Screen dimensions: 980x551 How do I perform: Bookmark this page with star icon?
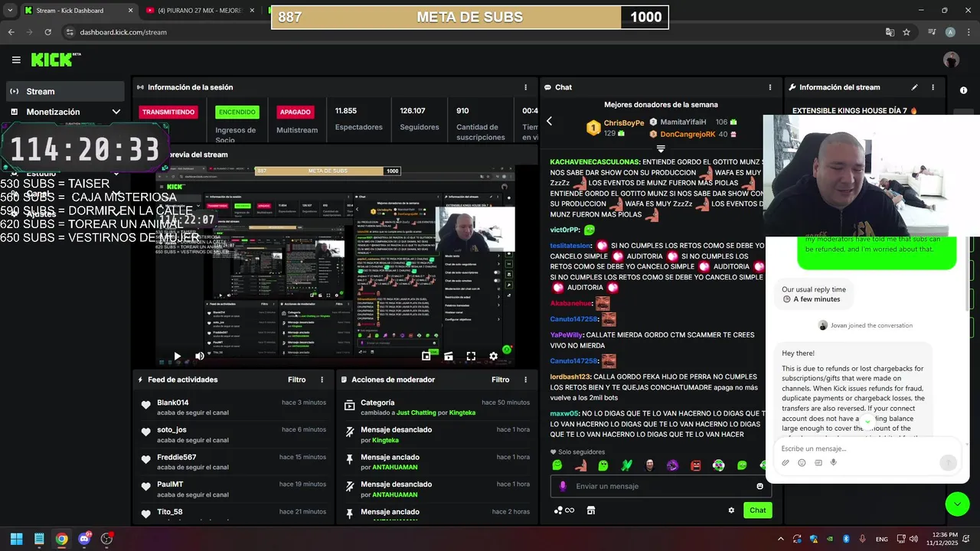(906, 32)
